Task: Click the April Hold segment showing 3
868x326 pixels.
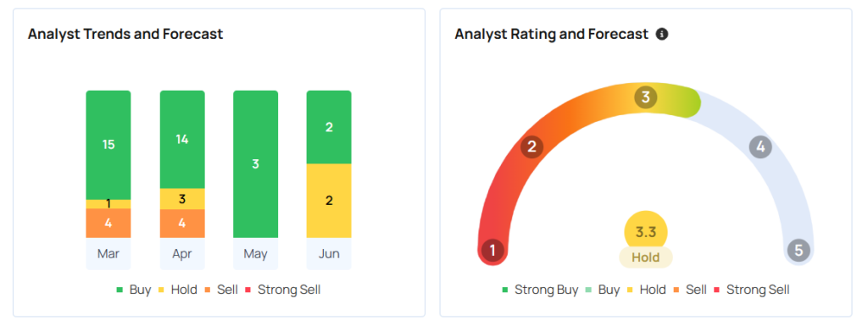Action: coord(182,199)
